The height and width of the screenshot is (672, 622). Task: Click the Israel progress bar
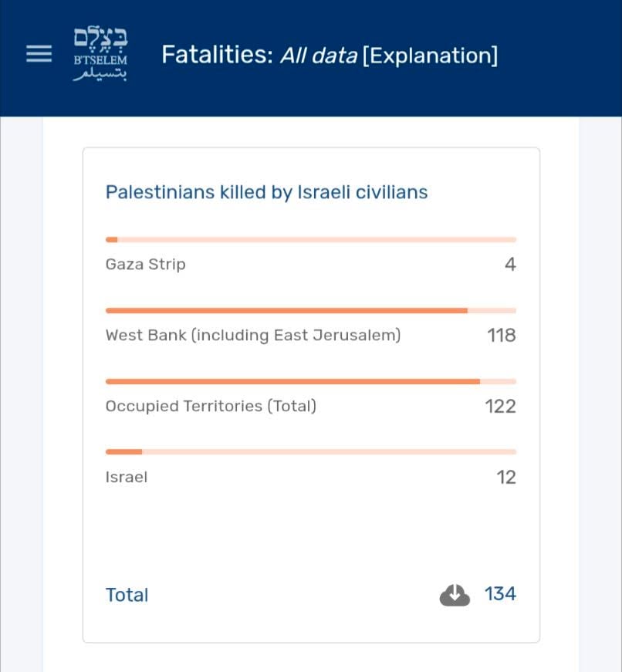coord(311,451)
